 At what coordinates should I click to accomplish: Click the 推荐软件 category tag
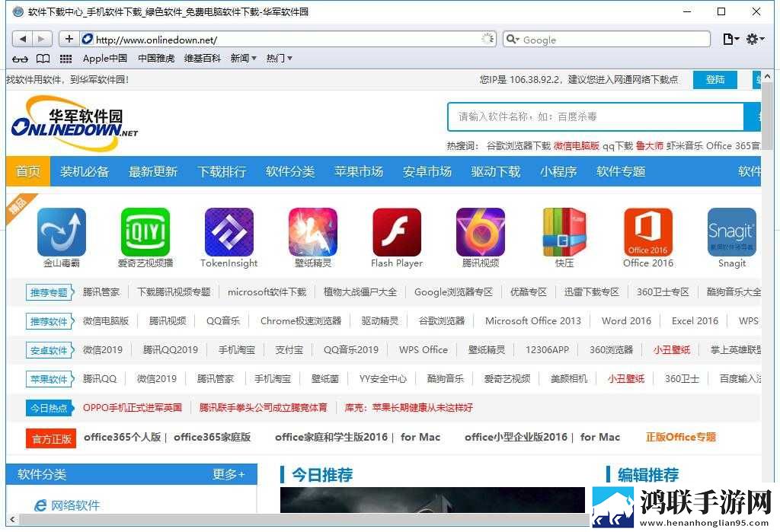click(50, 321)
